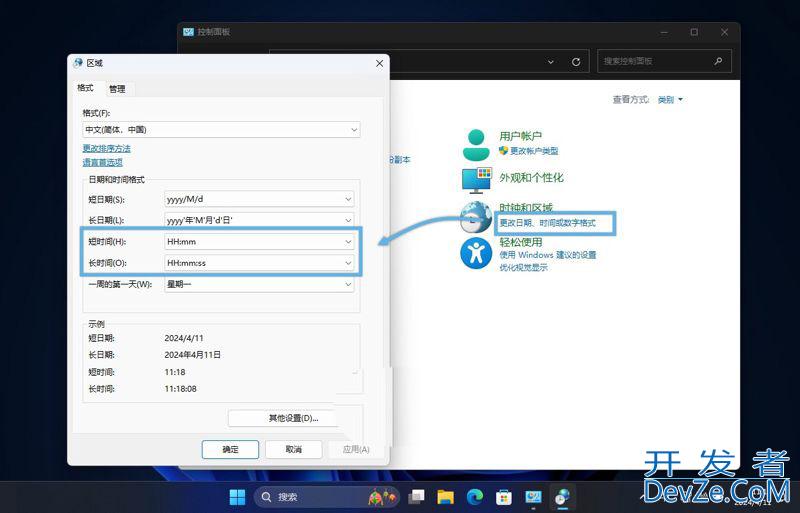
Task: Expand the Control Panel address bar history dropdown
Action: point(551,62)
